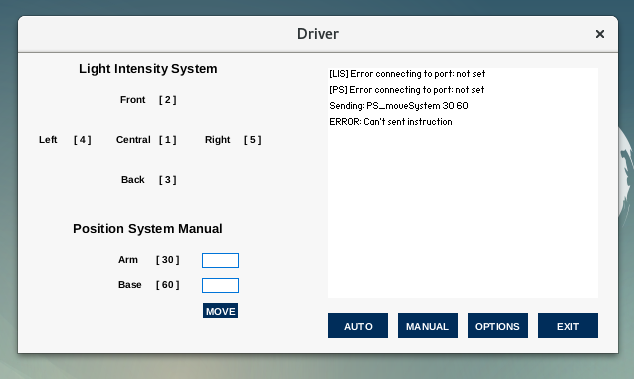Click the Back label
The height and width of the screenshot is (379, 634).
tap(133, 180)
